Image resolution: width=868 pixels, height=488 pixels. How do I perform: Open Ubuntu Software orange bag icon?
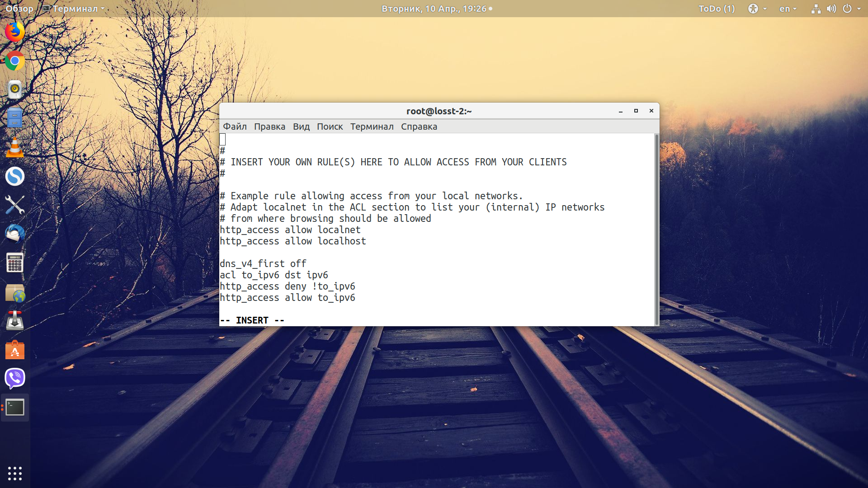pos(15,350)
